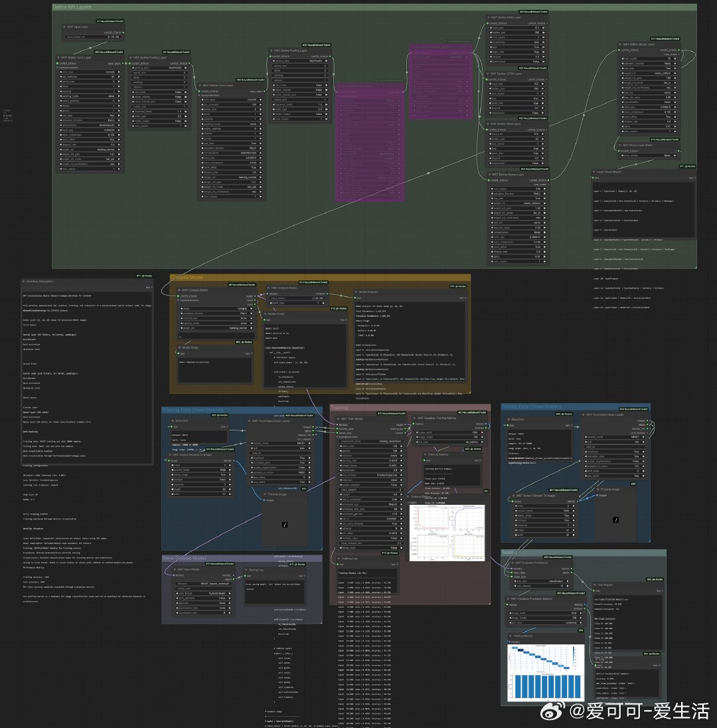Select the Compile Model group title
Screen dimensions: 717x728
tap(187, 277)
